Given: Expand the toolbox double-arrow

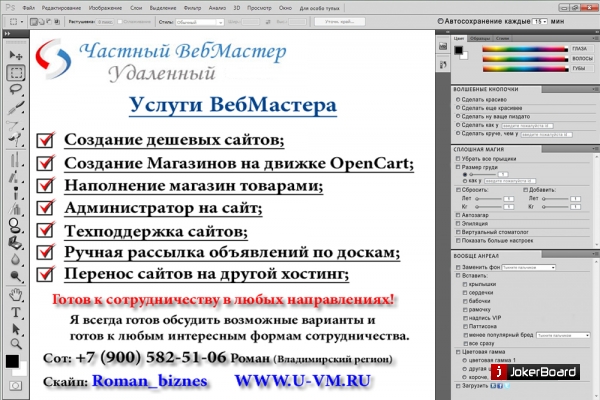Looking at the screenshot, I should coord(8,34).
